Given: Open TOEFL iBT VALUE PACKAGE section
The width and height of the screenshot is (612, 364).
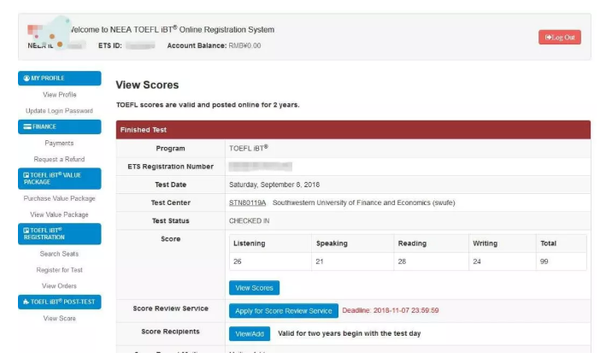Looking at the screenshot, I should click(59, 179).
